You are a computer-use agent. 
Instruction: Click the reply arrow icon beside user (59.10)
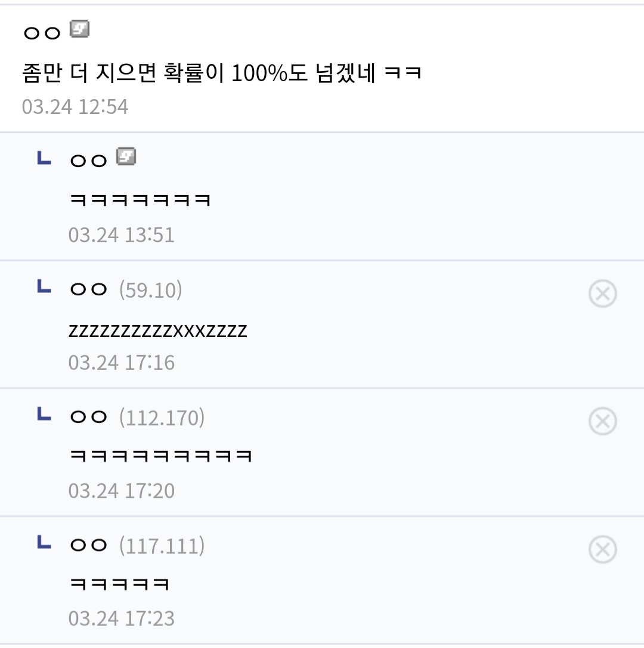tap(44, 287)
